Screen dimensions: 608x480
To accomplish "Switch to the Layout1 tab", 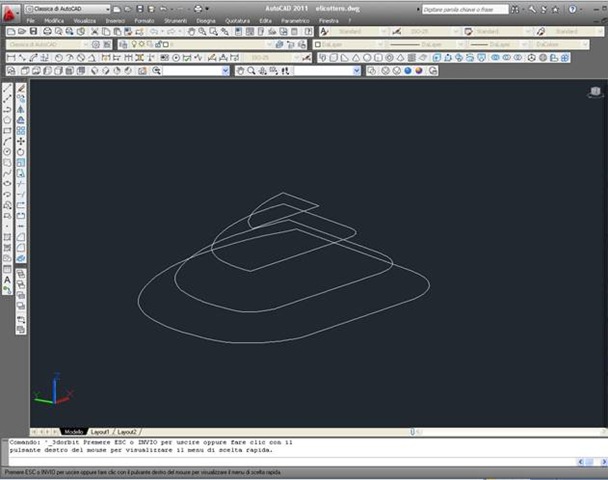I will click(x=100, y=431).
